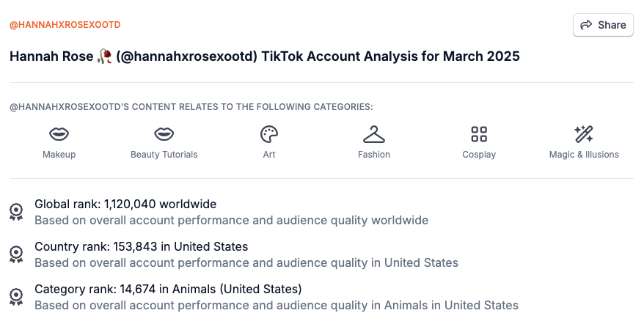Open the Magic & Illusions category label
Screen dimensions: 644x324
pyautogui.click(x=584, y=155)
